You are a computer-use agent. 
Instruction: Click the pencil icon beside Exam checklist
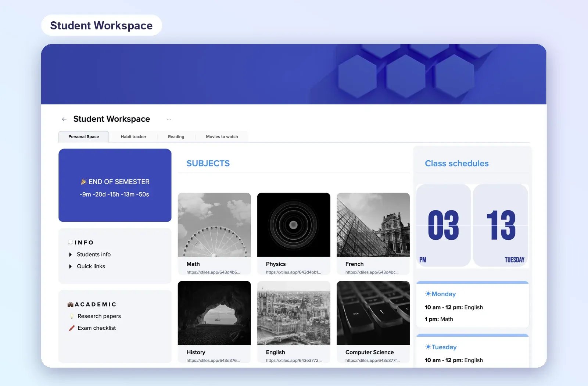point(72,328)
